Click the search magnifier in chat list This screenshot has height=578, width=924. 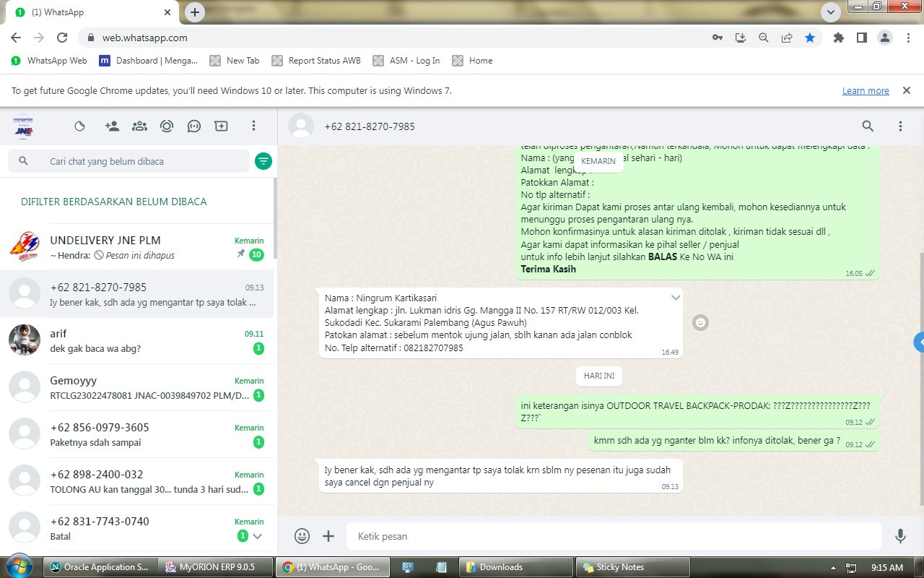coord(23,161)
